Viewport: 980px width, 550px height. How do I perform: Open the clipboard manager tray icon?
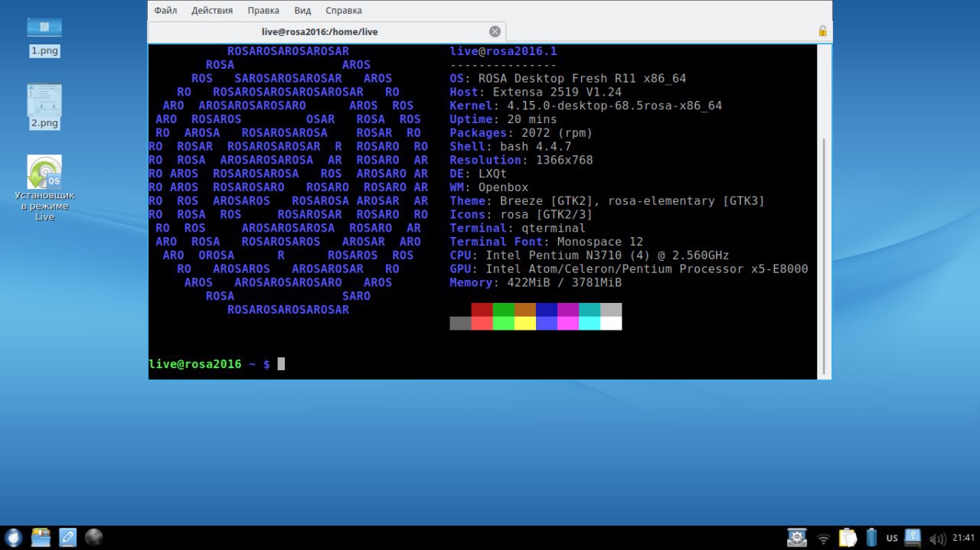pyautogui.click(x=847, y=538)
